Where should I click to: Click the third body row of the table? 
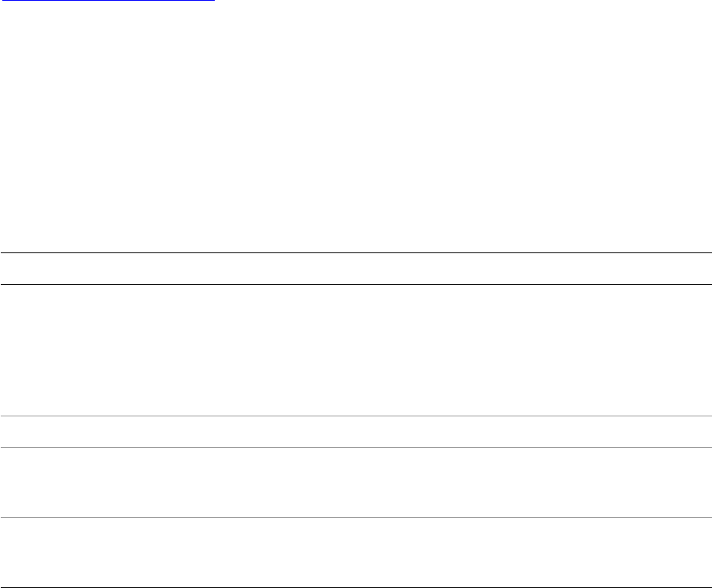[x=356, y=483]
